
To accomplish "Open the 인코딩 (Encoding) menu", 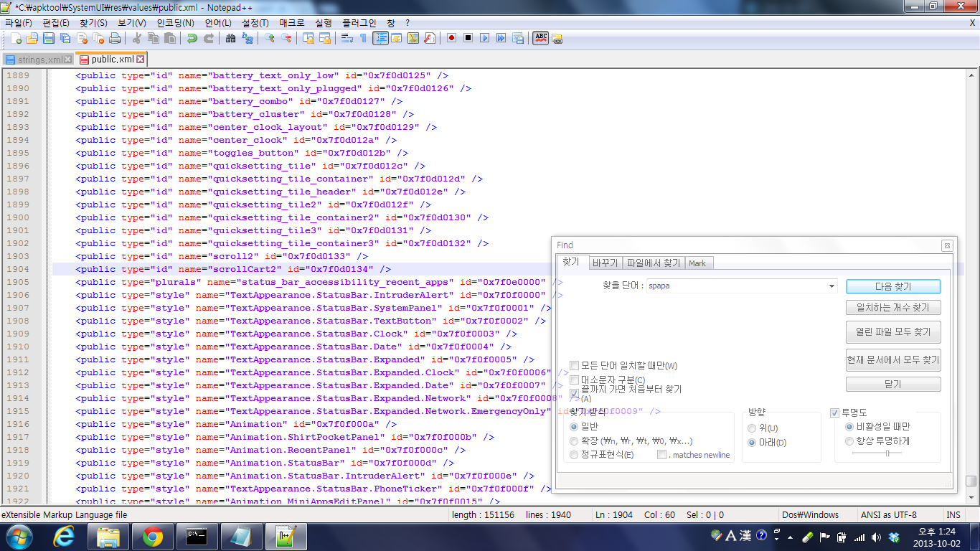I will coord(175,23).
